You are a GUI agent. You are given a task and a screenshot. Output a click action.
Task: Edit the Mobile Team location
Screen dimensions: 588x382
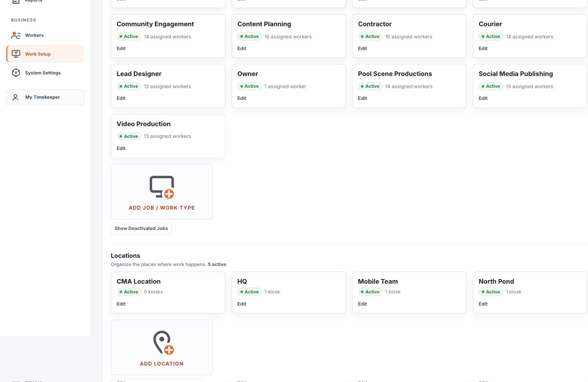coord(363,304)
